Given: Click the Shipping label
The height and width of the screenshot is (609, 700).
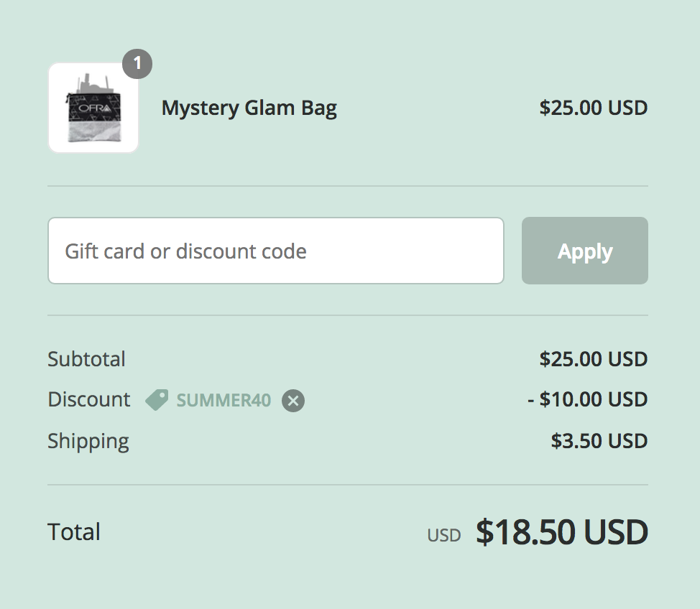Looking at the screenshot, I should [88, 442].
